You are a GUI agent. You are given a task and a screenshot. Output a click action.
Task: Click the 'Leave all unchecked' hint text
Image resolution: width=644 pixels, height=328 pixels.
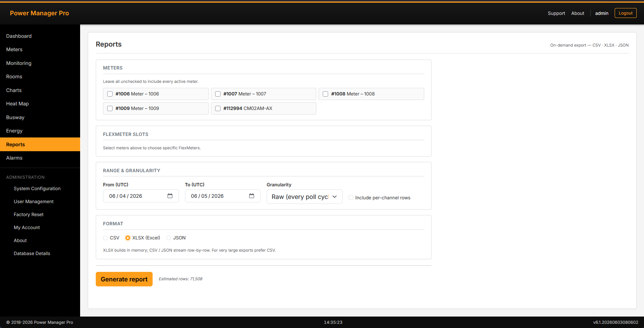(151, 81)
